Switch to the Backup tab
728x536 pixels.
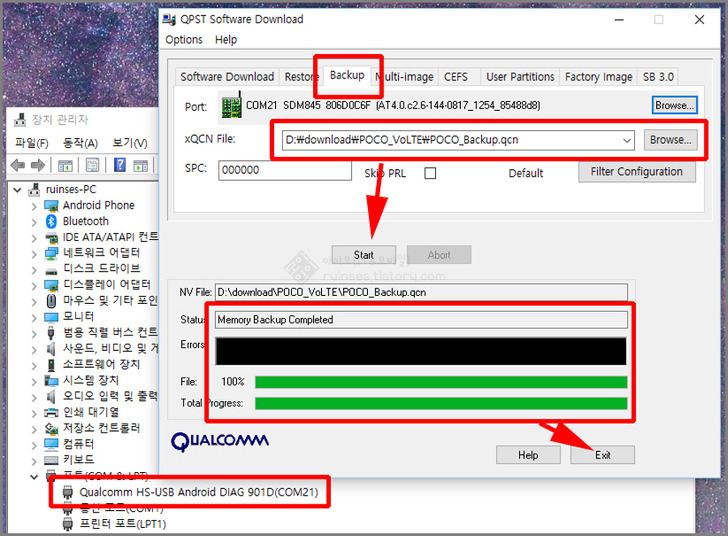point(347,75)
